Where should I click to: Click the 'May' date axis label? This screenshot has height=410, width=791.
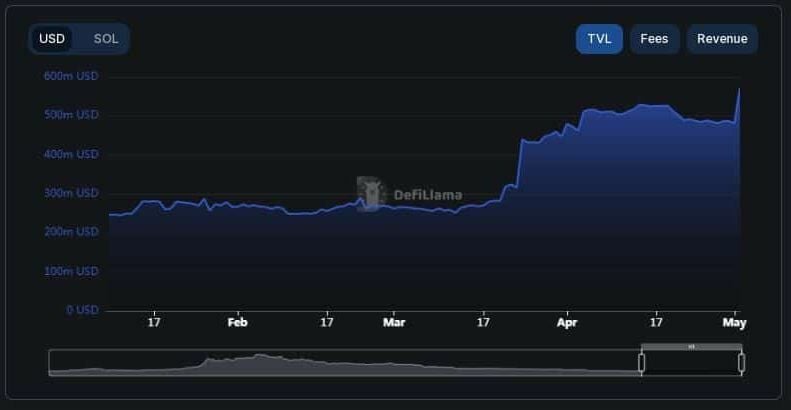[x=734, y=322]
